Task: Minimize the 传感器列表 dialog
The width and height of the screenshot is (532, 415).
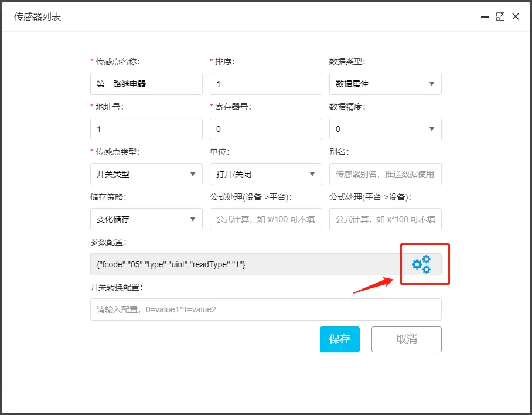Action: pyautogui.click(x=485, y=17)
